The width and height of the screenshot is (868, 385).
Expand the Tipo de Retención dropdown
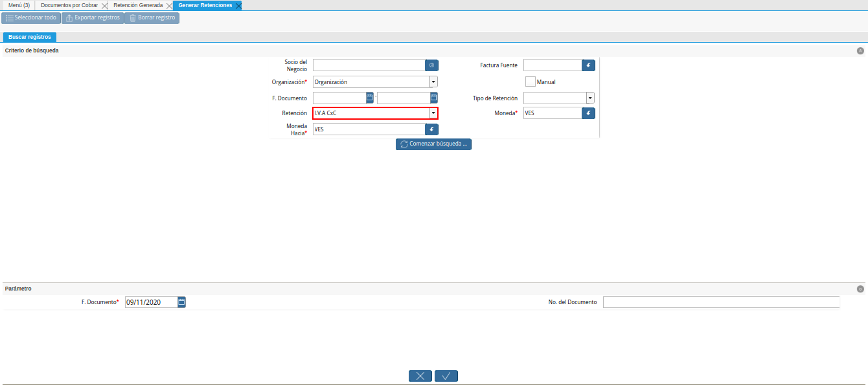point(590,98)
